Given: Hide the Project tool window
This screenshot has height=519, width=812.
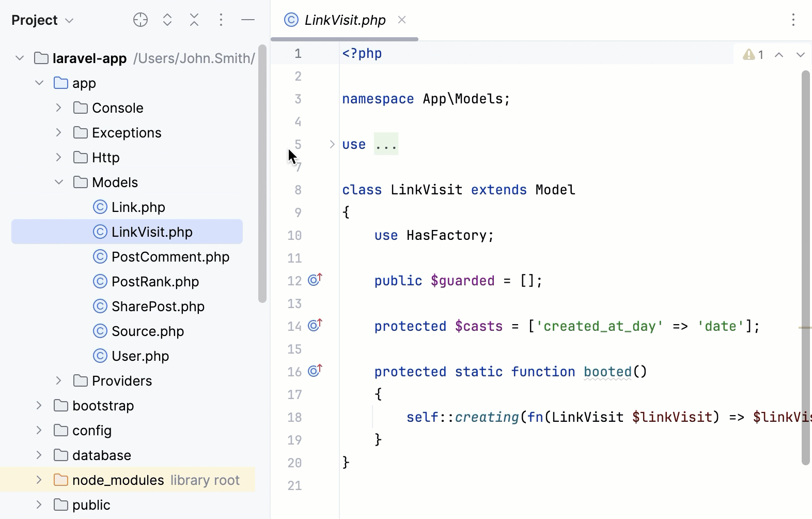Looking at the screenshot, I should coord(248,20).
